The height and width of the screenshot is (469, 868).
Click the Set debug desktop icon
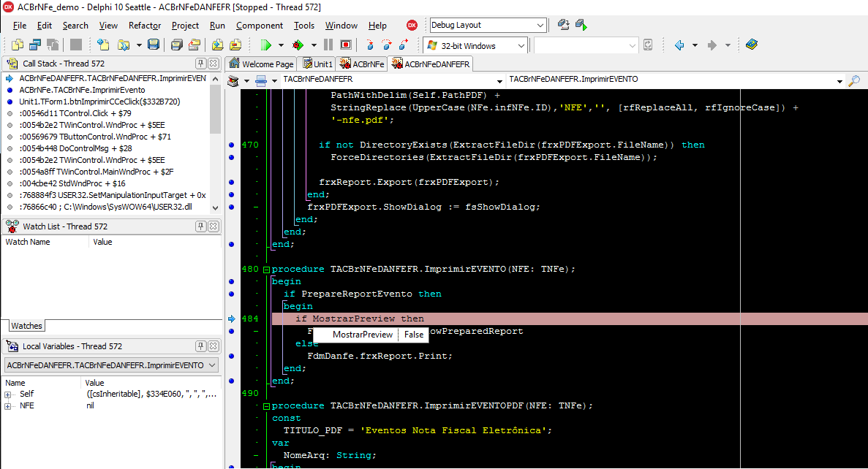tap(581, 25)
